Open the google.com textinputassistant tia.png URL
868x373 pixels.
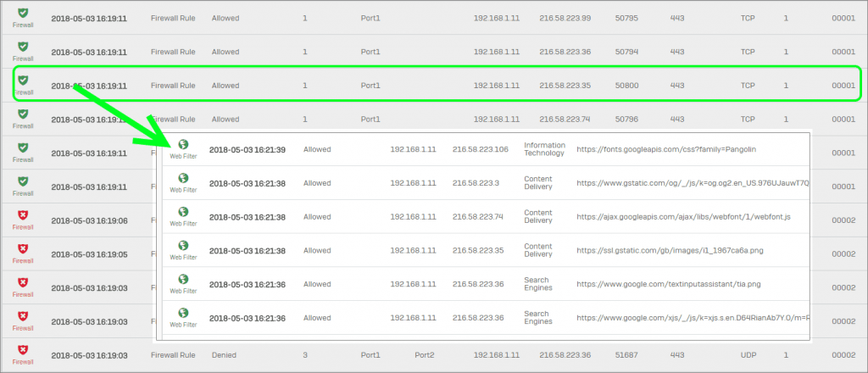[x=668, y=285]
